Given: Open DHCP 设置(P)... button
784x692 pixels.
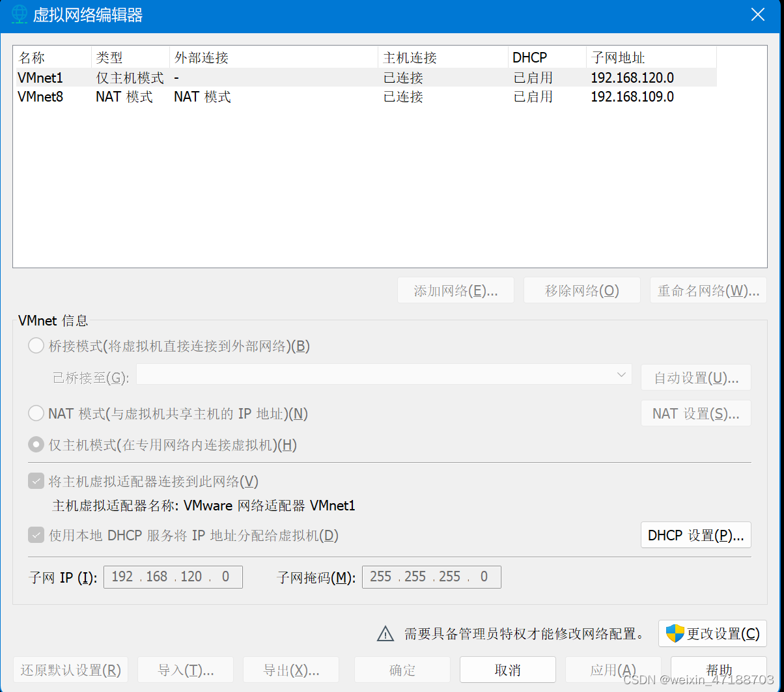Looking at the screenshot, I should [x=696, y=535].
